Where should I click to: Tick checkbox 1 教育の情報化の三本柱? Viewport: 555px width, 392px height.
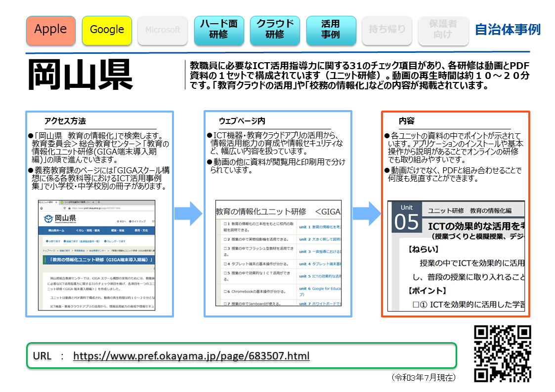pos(225,224)
